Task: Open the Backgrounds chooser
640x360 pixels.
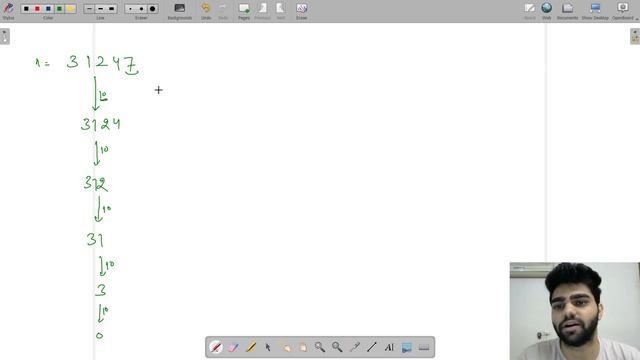Action: [x=180, y=11]
